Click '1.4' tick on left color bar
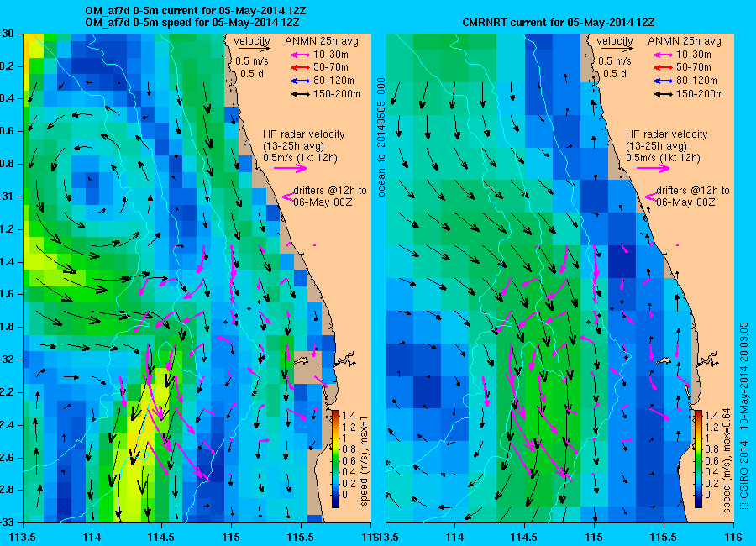This screenshot has height=546, width=756. point(349,415)
